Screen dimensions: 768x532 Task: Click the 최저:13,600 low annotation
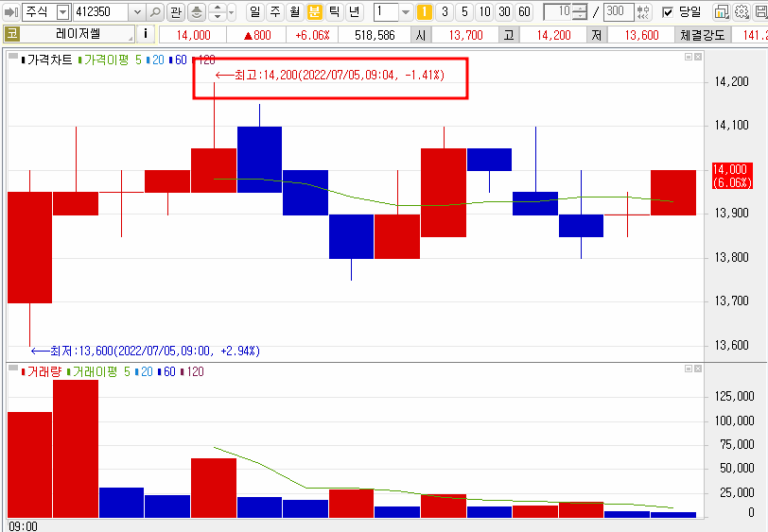pos(145,351)
